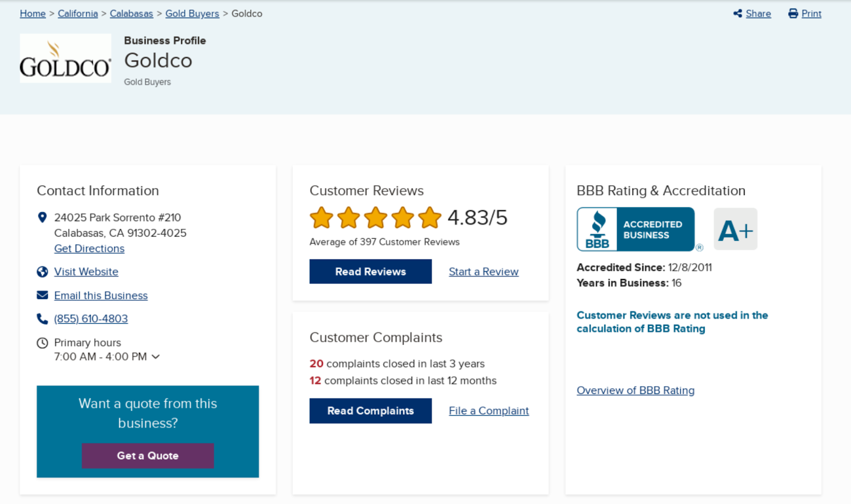Click the Print printer icon

click(793, 14)
